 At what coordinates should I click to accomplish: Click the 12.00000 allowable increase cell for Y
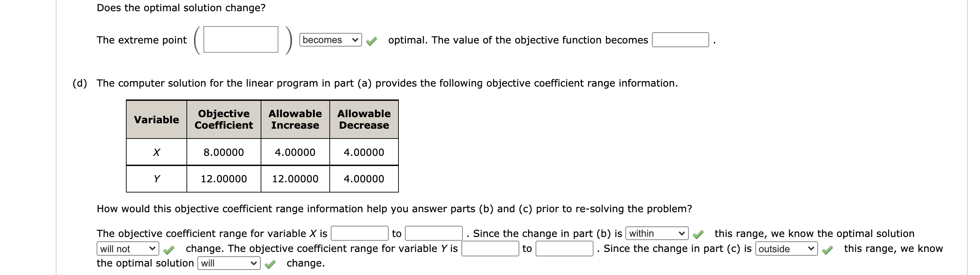(295, 179)
